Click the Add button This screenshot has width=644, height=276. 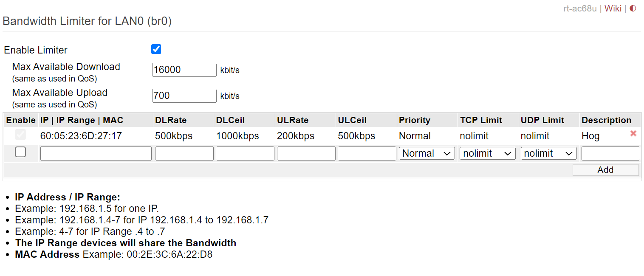click(605, 170)
